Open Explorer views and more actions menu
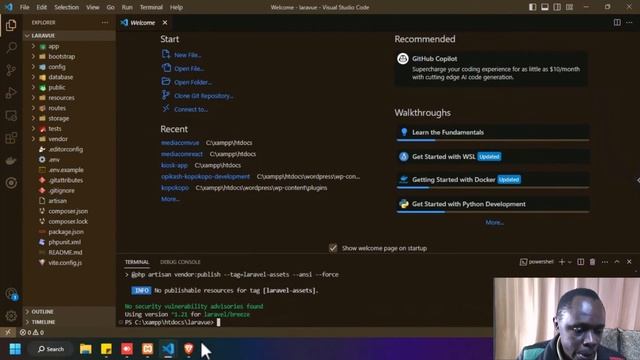Screen dimensions: 640x360 tap(105, 22)
